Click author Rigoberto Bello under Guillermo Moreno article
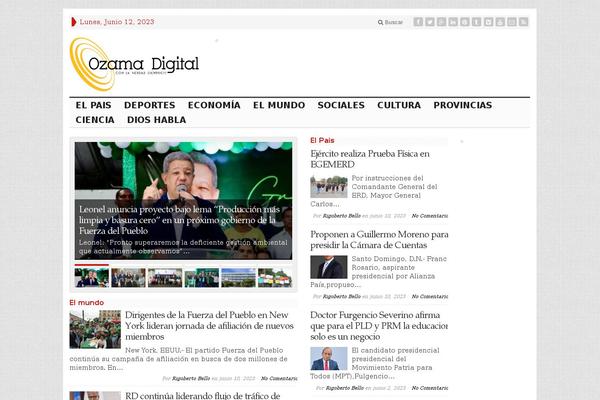 [x=342, y=297]
